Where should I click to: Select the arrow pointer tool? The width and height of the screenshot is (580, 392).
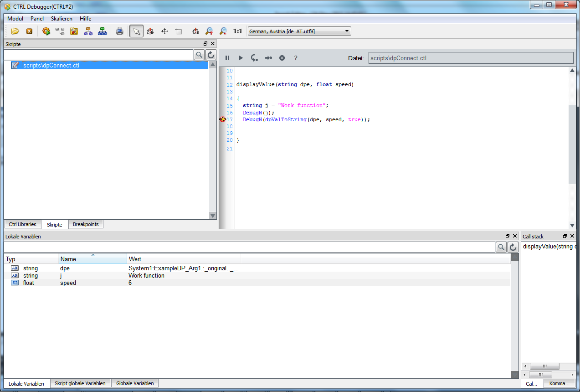point(136,31)
